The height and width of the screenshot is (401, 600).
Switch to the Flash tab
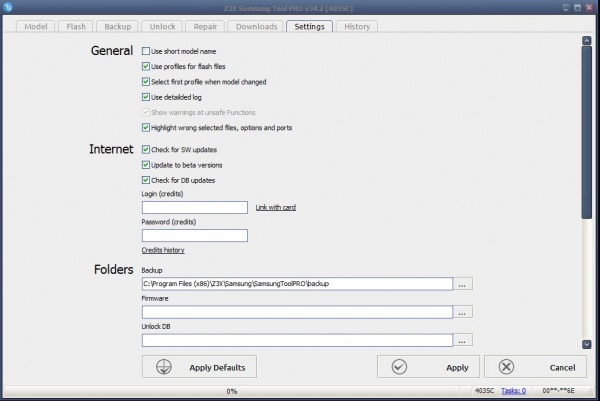click(x=76, y=27)
